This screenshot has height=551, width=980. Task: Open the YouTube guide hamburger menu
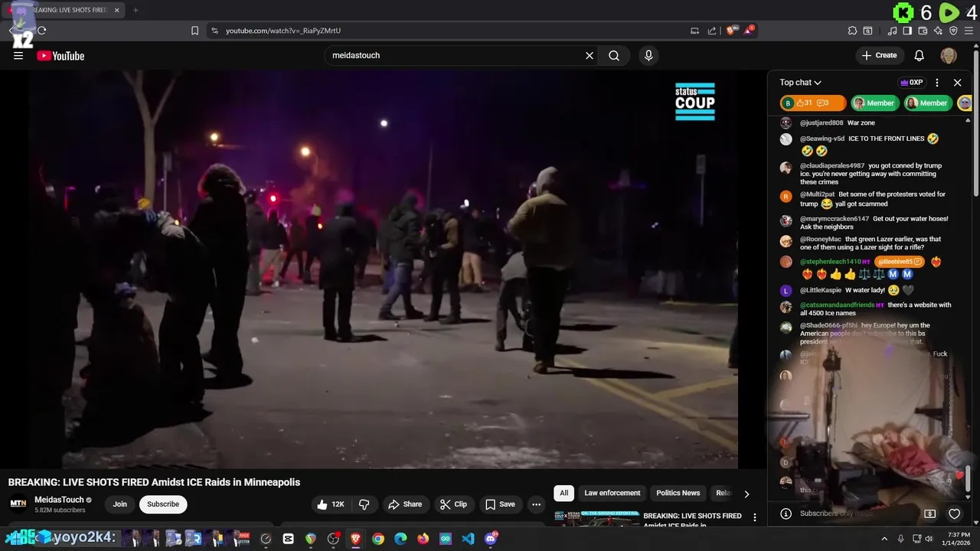pyautogui.click(x=18, y=56)
